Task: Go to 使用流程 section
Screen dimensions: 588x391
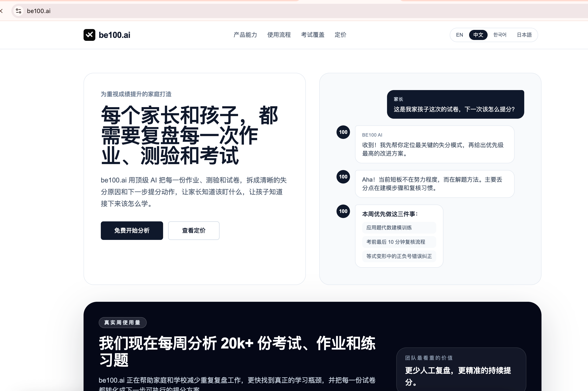Action: pyautogui.click(x=279, y=35)
